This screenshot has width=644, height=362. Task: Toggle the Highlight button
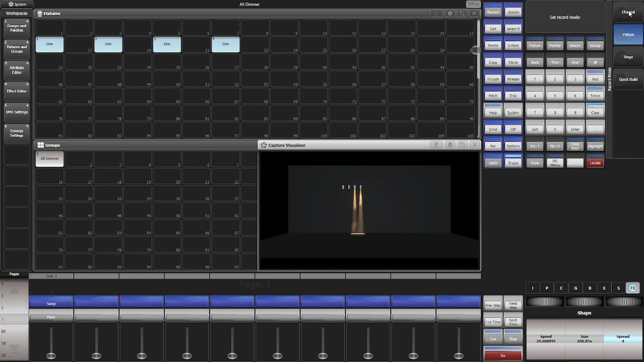(x=595, y=145)
